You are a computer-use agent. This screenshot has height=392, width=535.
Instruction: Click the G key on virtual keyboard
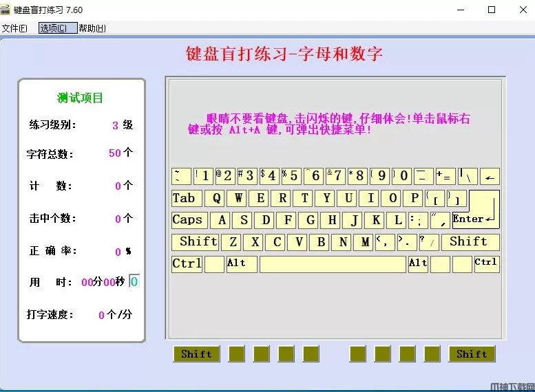[308, 220]
